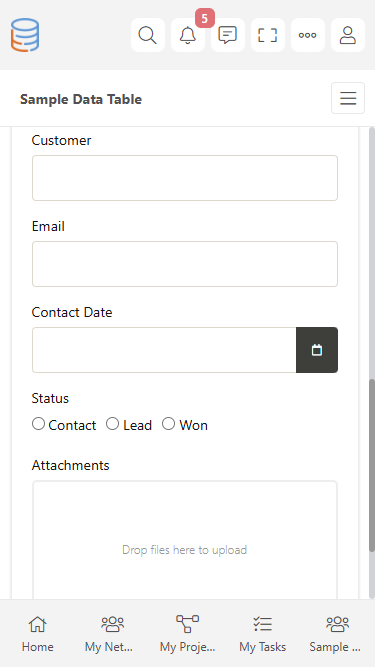Open My Network bottom navigation item
375x667 pixels.
pyautogui.click(x=112, y=633)
